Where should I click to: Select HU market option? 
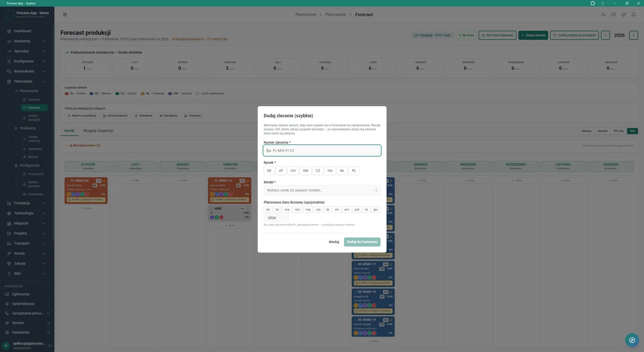pyautogui.click(x=330, y=171)
